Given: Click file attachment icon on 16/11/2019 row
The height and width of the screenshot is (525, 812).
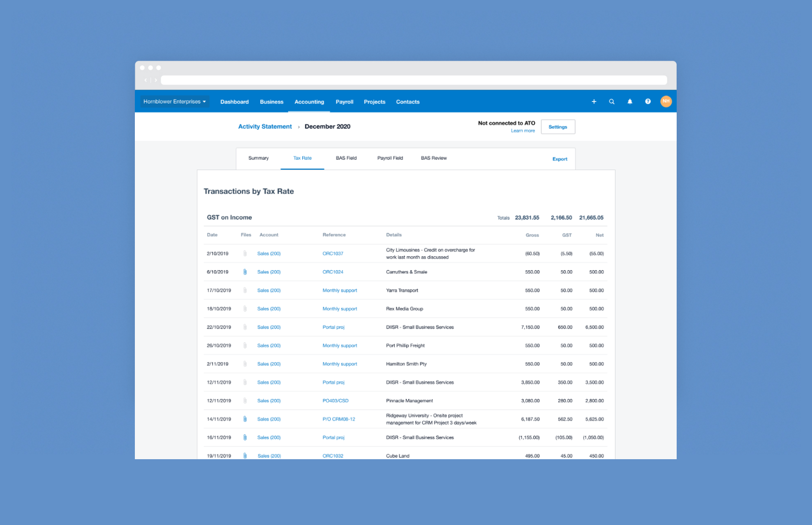Looking at the screenshot, I should 245,438.
